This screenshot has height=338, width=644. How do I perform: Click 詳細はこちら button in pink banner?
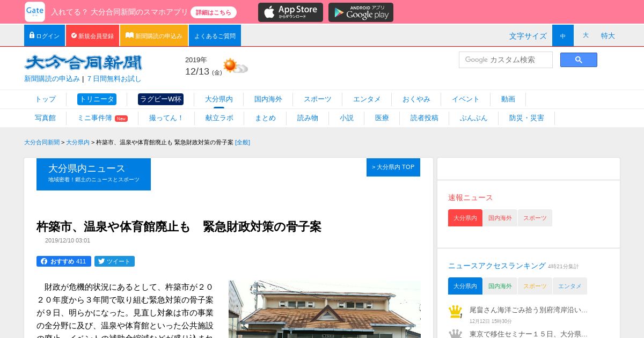click(214, 12)
